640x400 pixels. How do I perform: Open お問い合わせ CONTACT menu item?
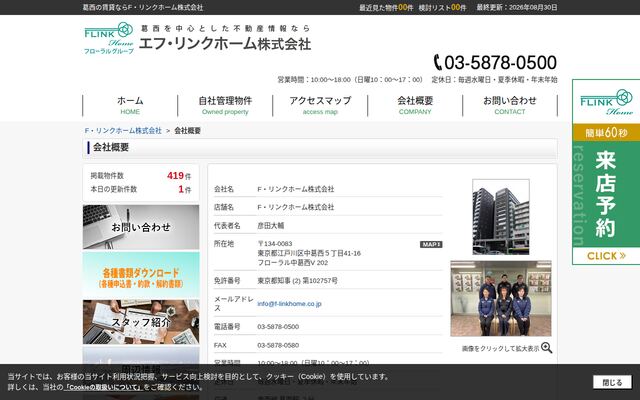tap(510, 105)
